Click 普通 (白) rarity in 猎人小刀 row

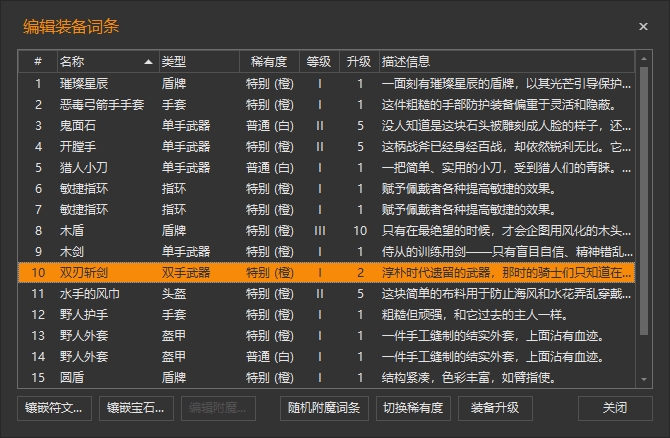[270, 168]
